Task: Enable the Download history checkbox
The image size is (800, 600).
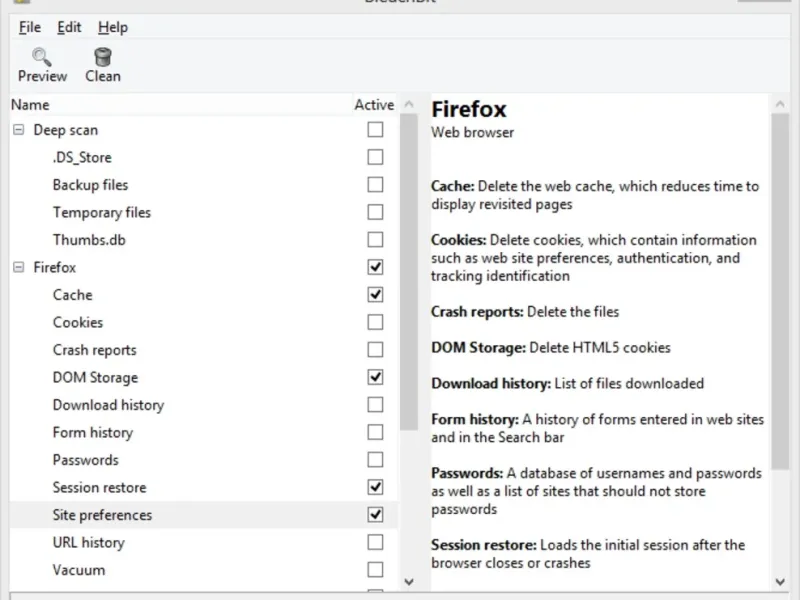Action: coord(375,405)
